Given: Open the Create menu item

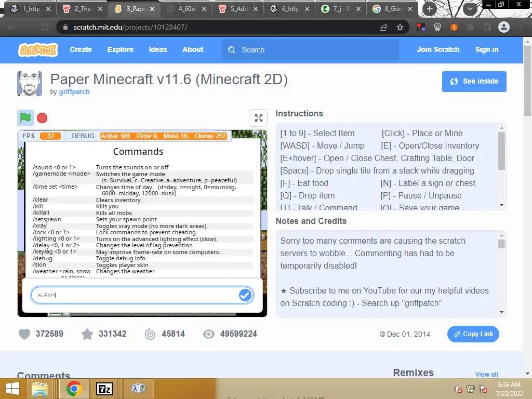Looking at the screenshot, I should [x=81, y=49].
